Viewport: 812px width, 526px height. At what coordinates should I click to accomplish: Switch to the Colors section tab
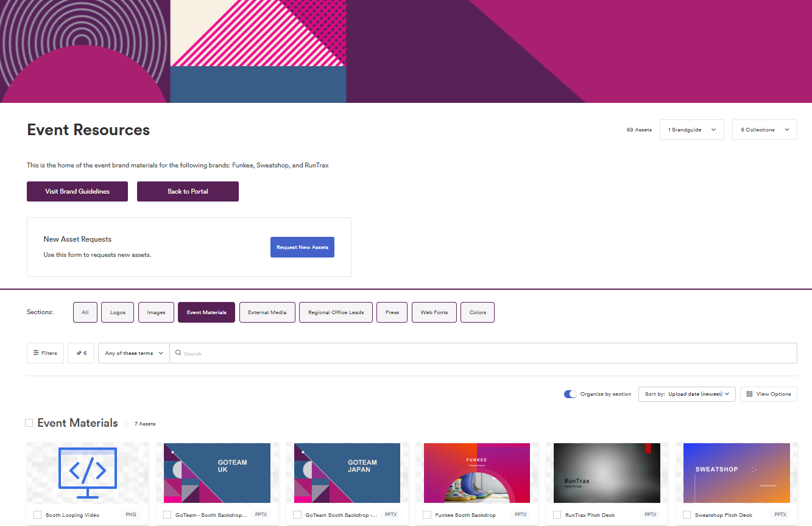(478, 312)
